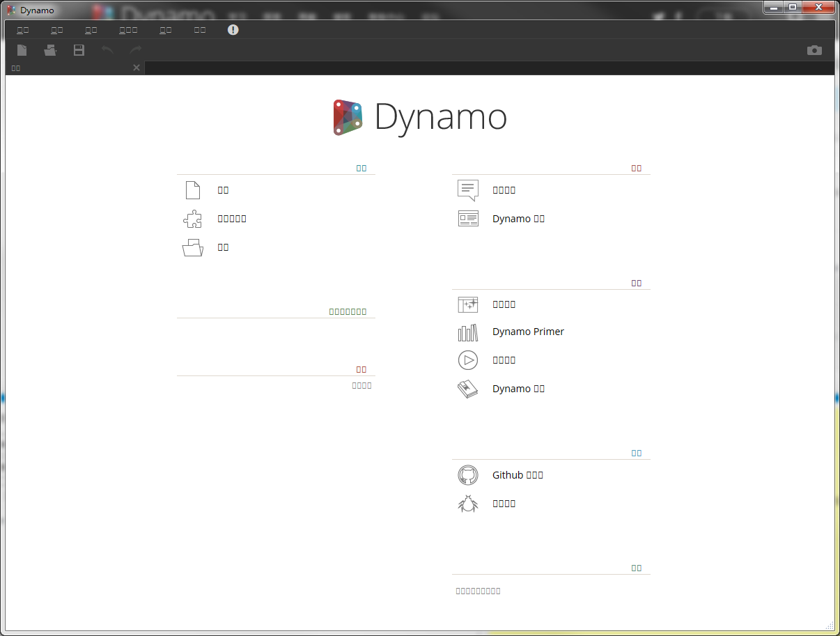This screenshot has width=840, height=636.
Task: Open the three-character fourth menu bar item
Action: pyautogui.click(x=128, y=30)
